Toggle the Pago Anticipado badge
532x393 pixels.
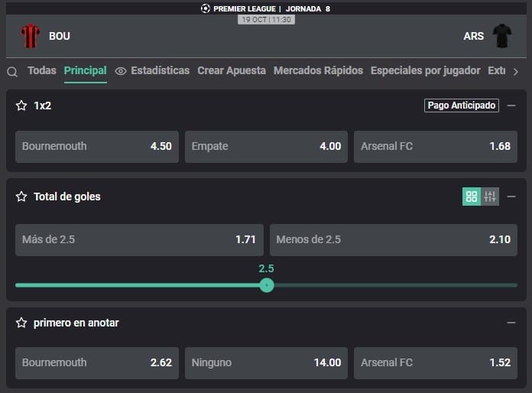[462, 106]
